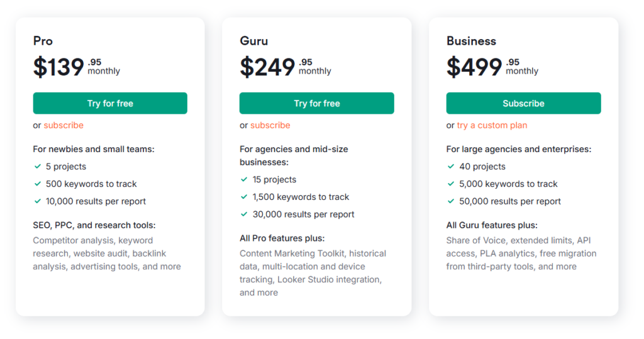The height and width of the screenshot is (339, 644).
Task: Select the Pro plan title
Action: (x=43, y=41)
